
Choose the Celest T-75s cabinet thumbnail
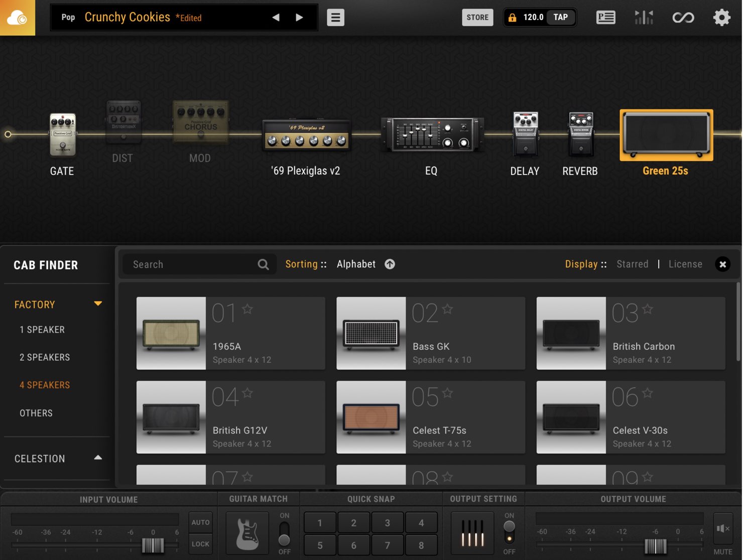[x=371, y=417]
